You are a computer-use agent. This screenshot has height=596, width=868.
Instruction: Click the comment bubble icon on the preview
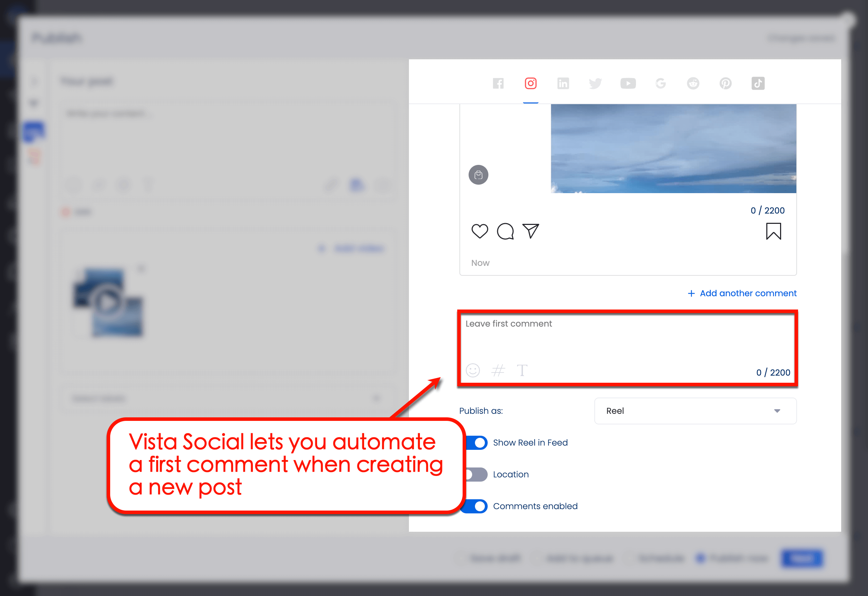coord(505,231)
